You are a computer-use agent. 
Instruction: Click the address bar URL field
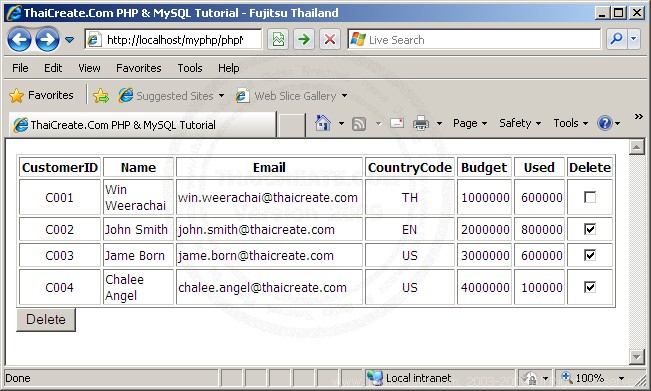174,40
